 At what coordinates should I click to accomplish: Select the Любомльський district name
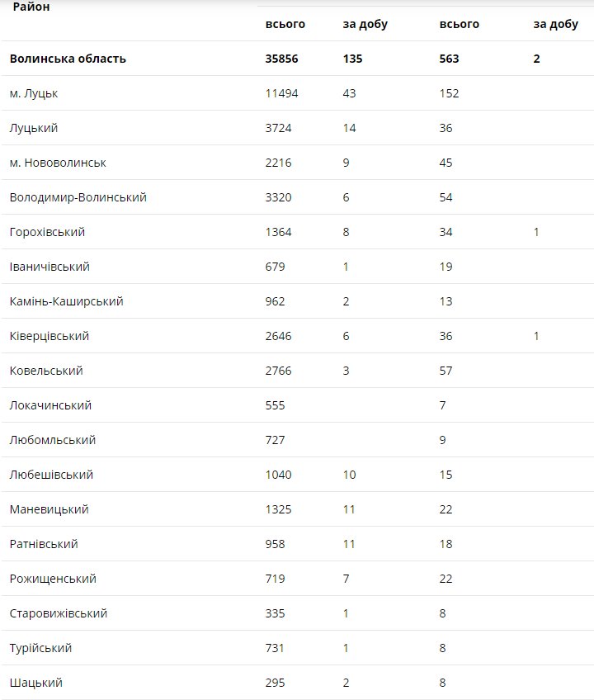(53, 440)
